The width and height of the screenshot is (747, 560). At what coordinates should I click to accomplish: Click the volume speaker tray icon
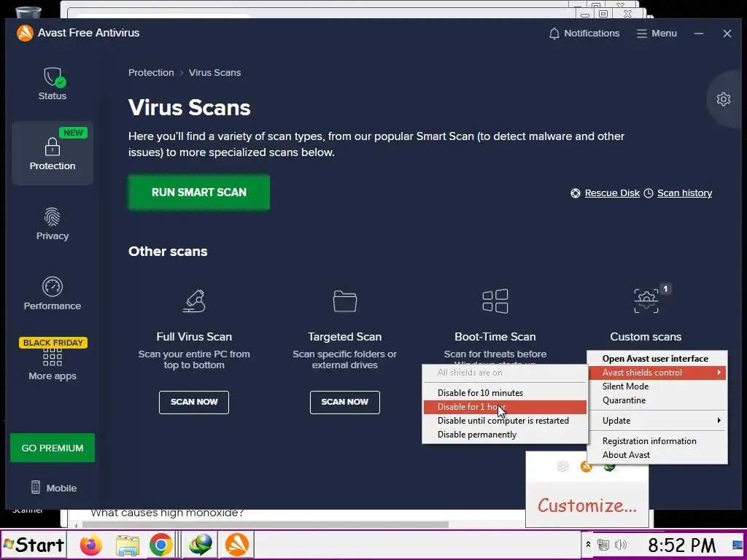point(621,545)
